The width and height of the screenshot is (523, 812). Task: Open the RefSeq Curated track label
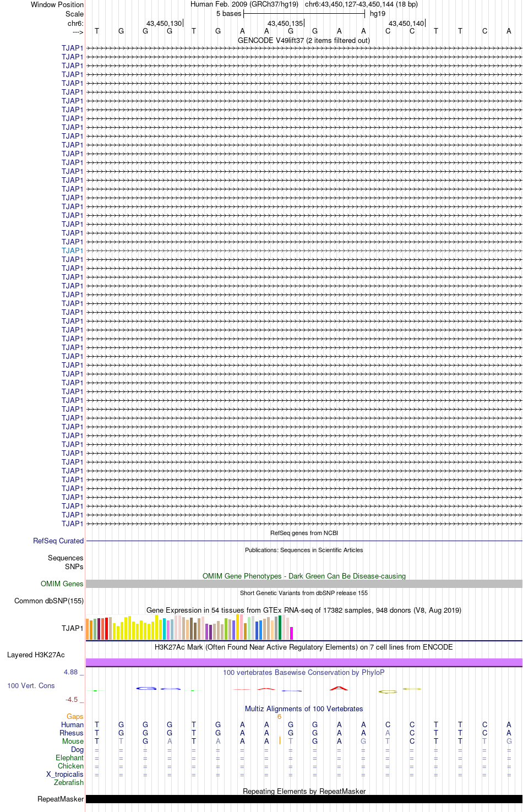pyautogui.click(x=58, y=541)
